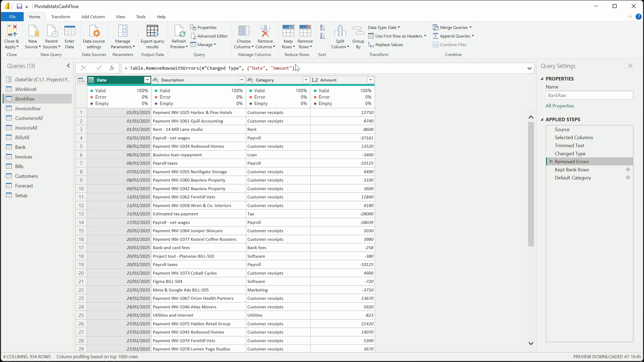Click the Properties button in Query group

pos(204,27)
